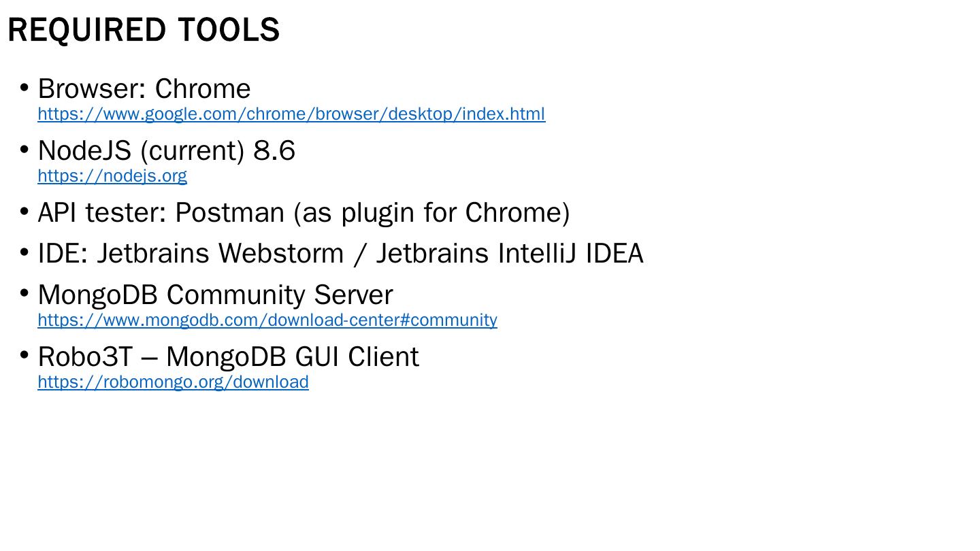Viewport: 980px width, 551px height.
Task: Click the 'Browser: Chrome' bullet text
Action: pos(144,89)
